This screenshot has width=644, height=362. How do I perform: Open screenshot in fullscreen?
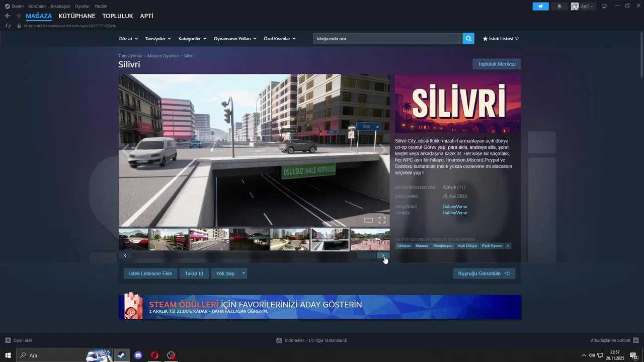pos(382,220)
